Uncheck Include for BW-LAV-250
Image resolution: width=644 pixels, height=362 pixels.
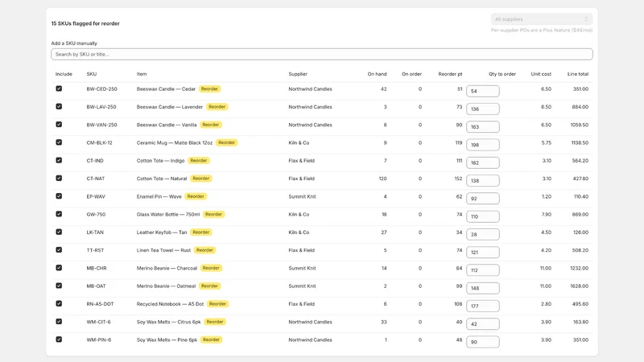pos(59,106)
